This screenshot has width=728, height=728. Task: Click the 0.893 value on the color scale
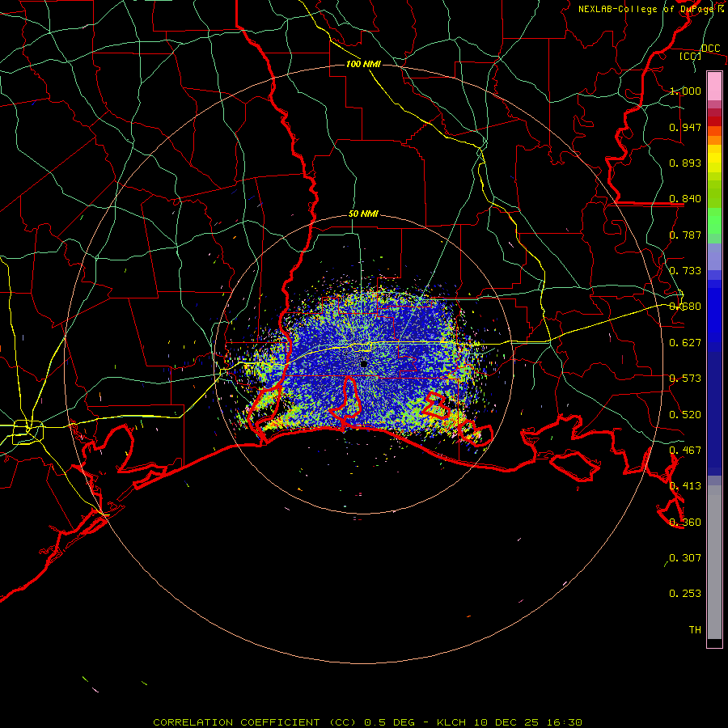tap(685, 163)
